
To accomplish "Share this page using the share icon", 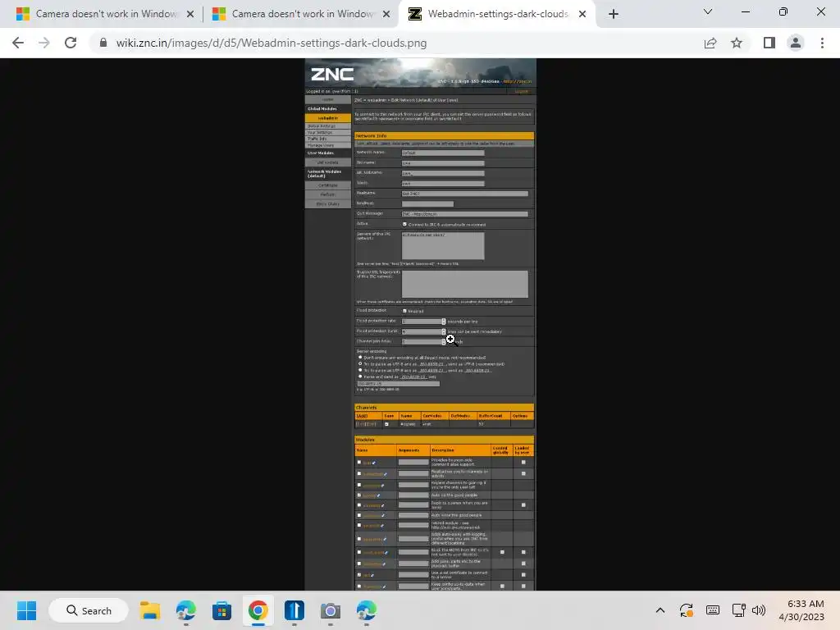I will (710, 43).
